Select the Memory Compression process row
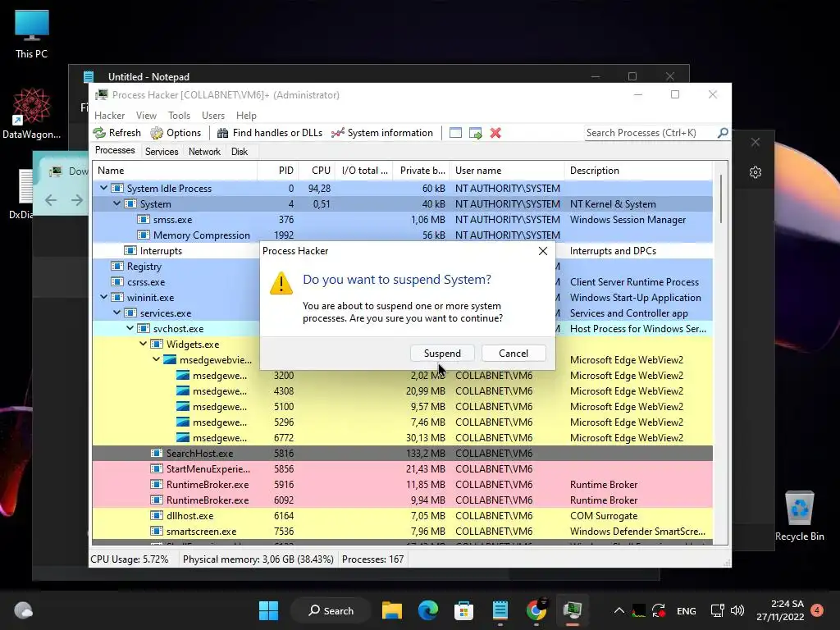This screenshot has width=840, height=630. [x=403, y=235]
